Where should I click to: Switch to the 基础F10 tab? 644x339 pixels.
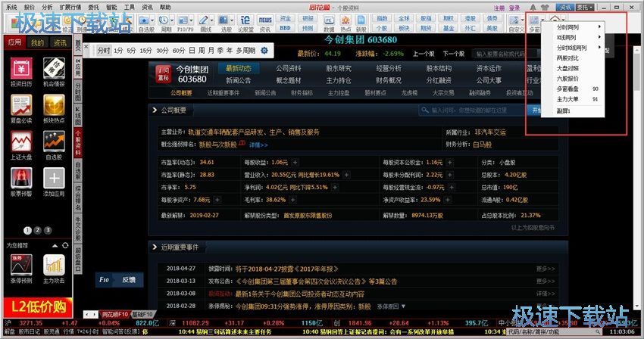pyautogui.click(x=142, y=314)
